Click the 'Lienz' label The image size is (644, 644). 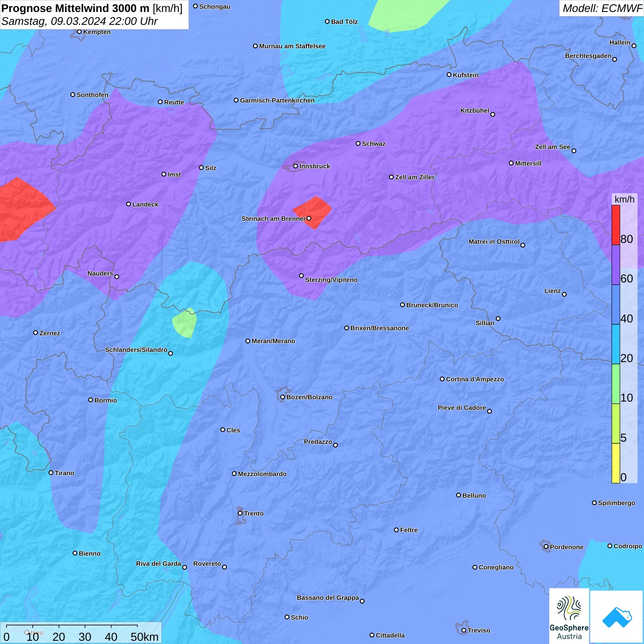tap(552, 291)
